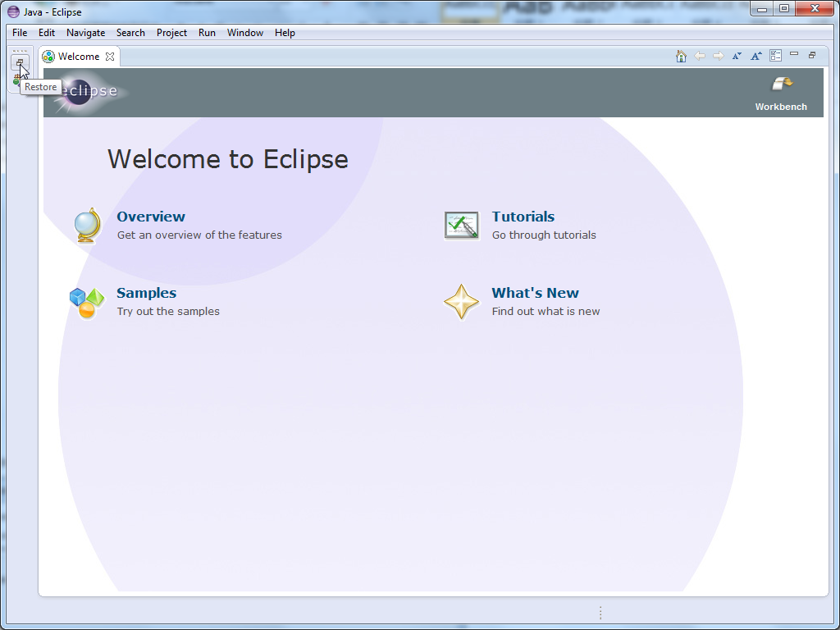
Task: Open the Navigate menu
Action: coord(85,33)
